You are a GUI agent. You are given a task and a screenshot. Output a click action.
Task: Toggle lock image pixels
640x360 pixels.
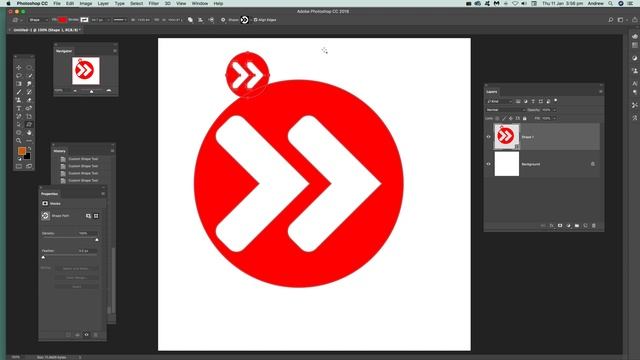click(x=504, y=118)
